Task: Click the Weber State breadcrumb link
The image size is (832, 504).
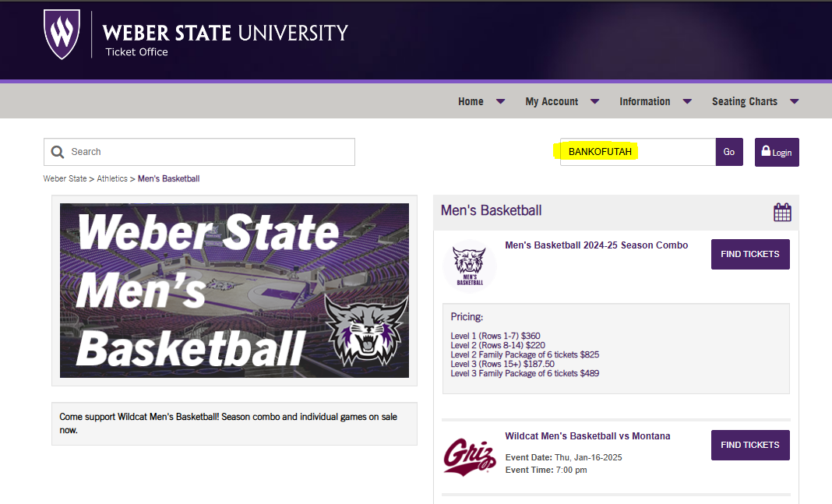Action: [65, 179]
